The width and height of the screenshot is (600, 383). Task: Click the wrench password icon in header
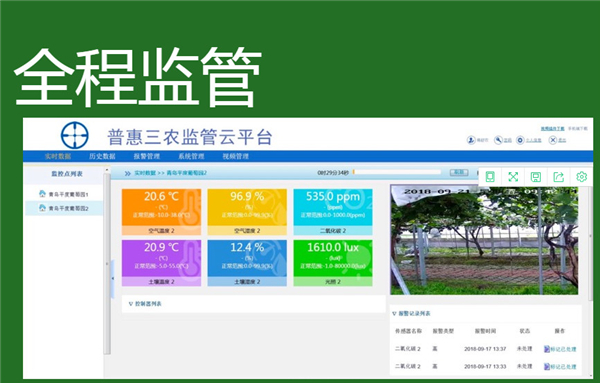click(x=498, y=140)
